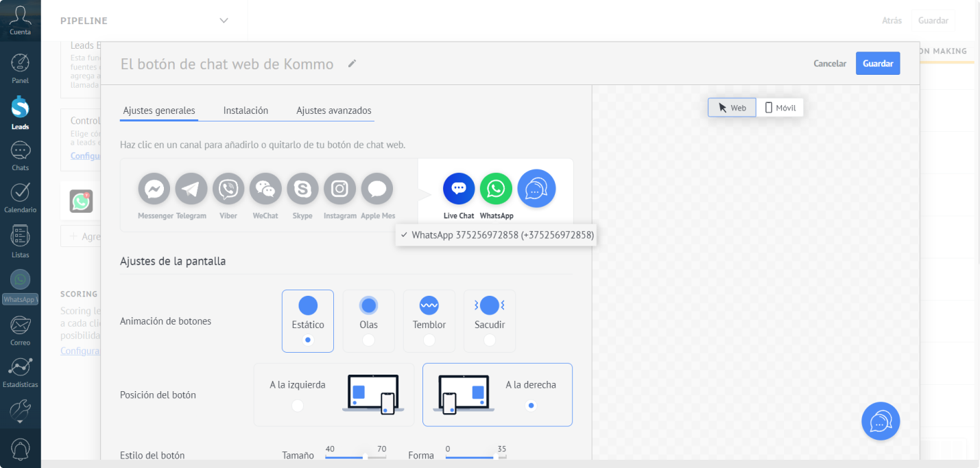The width and height of the screenshot is (980, 468).
Task: Click the Olas animation preview circle
Action: pos(369,305)
